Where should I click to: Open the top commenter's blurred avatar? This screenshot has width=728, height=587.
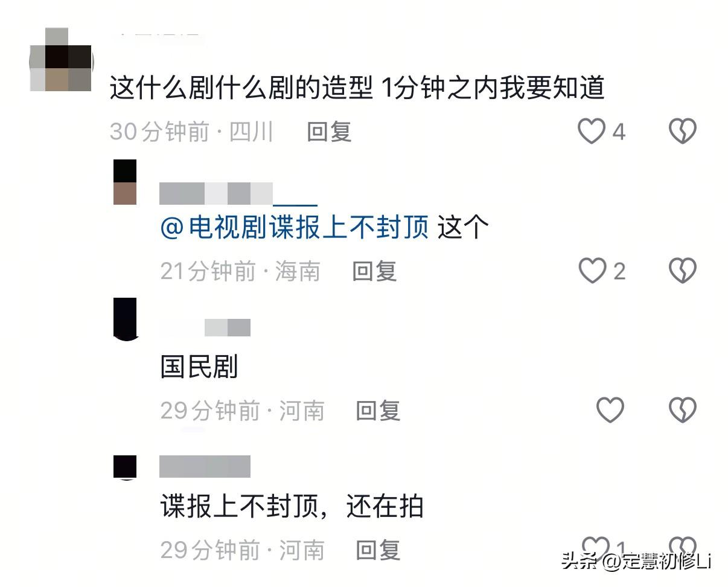[x=61, y=59]
